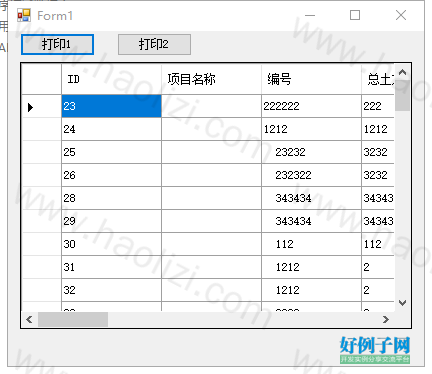Select ID cell 23
432x374 pixels.
click(111, 106)
